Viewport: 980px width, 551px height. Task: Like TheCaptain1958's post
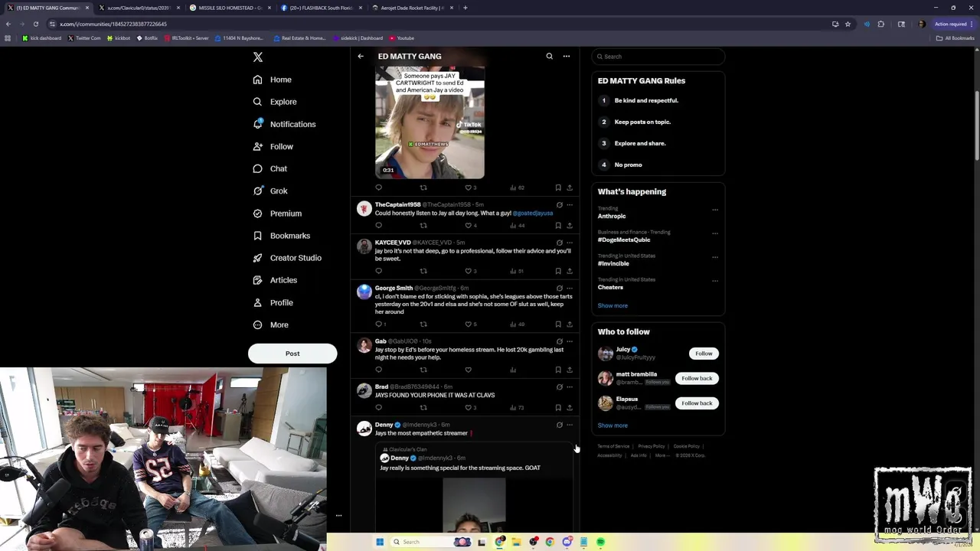point(469,226)
